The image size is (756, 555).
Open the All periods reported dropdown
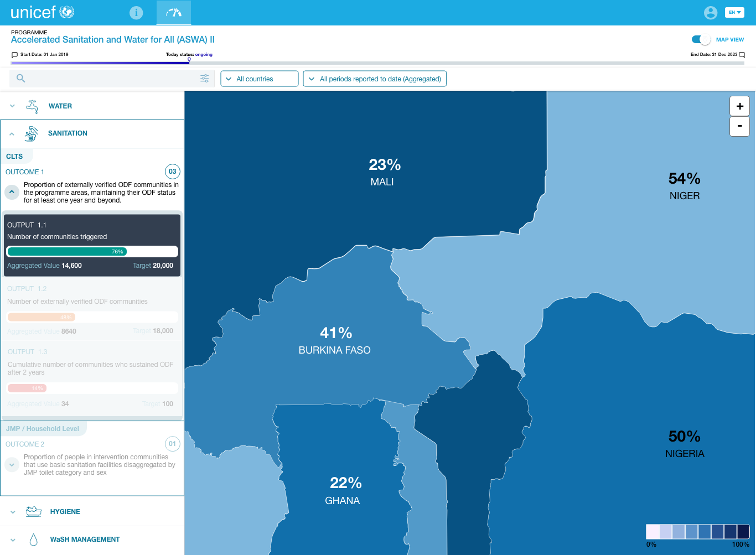[x=375, y=79]
